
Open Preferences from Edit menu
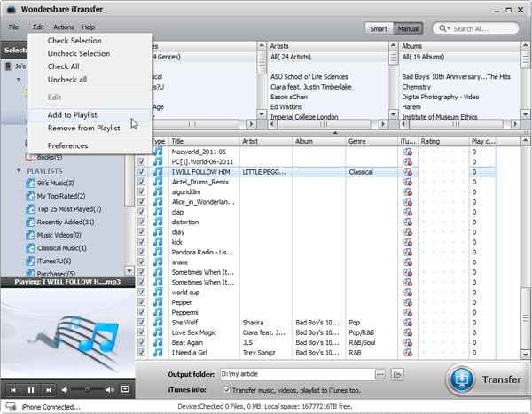pyautogui.click(x=90, y=145)
